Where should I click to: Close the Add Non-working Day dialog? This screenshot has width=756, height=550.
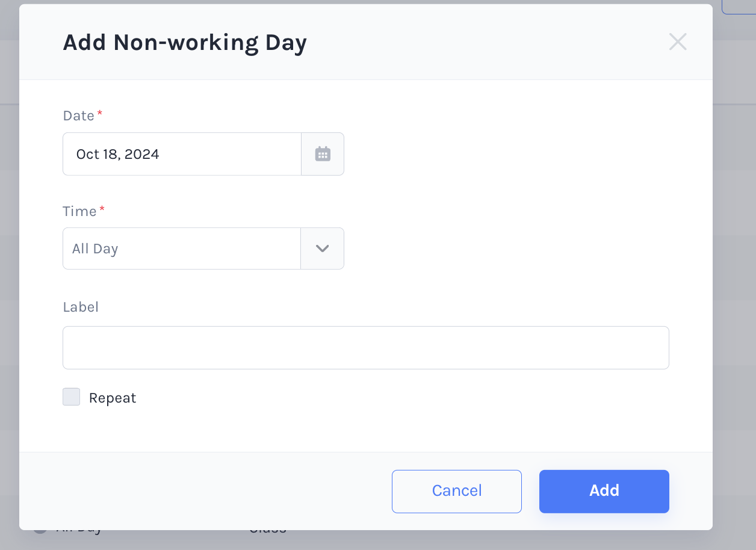tap(678, 42)
